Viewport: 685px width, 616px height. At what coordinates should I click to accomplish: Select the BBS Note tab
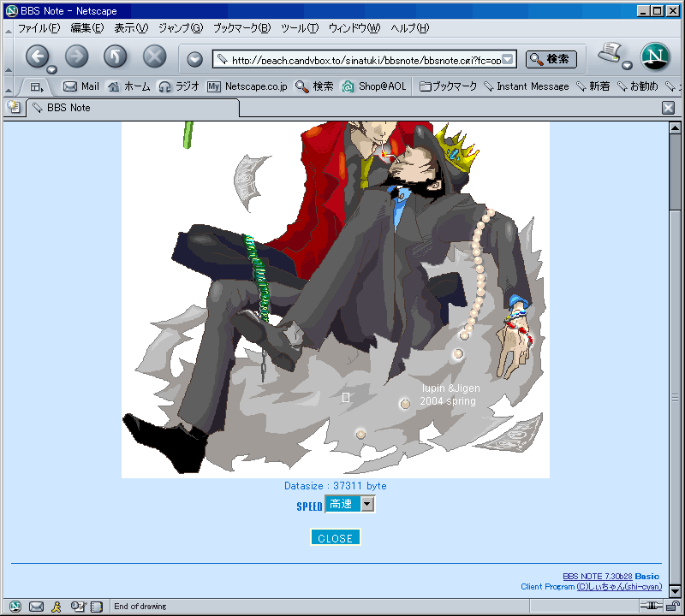click(133, 108)
